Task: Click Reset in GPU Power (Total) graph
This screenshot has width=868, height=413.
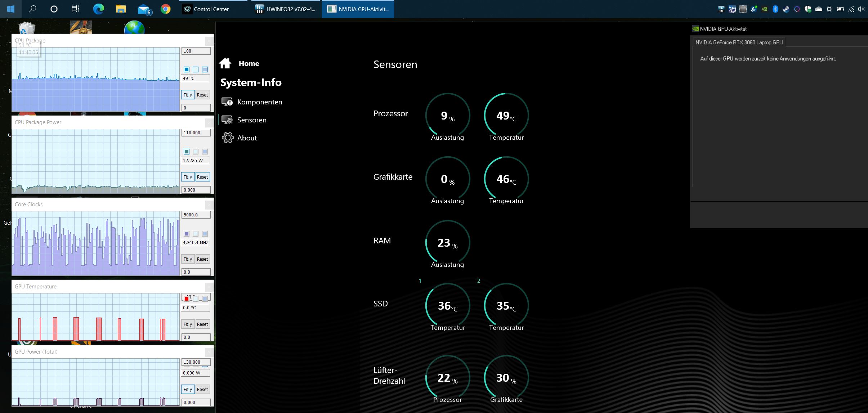Action: click(x=202, y=389)
